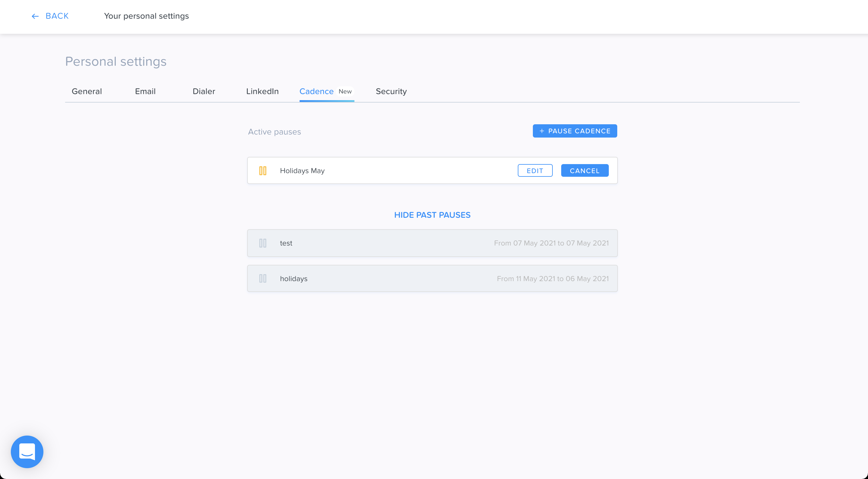Viewport: 868px width, 479px height.
Task: Click Hide Past Pauses
Action: 432,215
